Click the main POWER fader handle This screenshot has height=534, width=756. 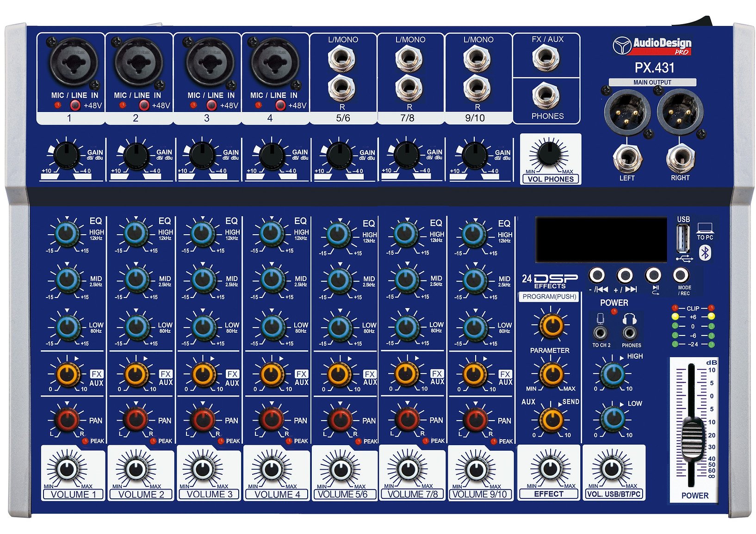692,438
